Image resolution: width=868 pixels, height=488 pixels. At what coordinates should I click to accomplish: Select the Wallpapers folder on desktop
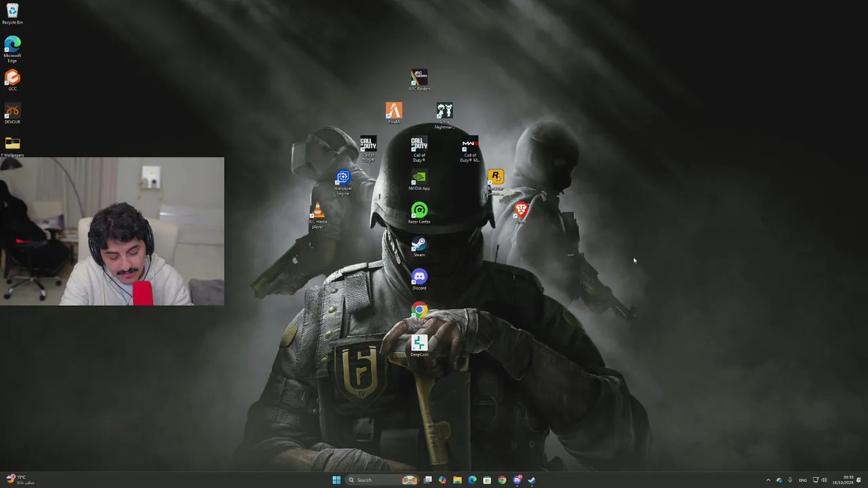12,146
